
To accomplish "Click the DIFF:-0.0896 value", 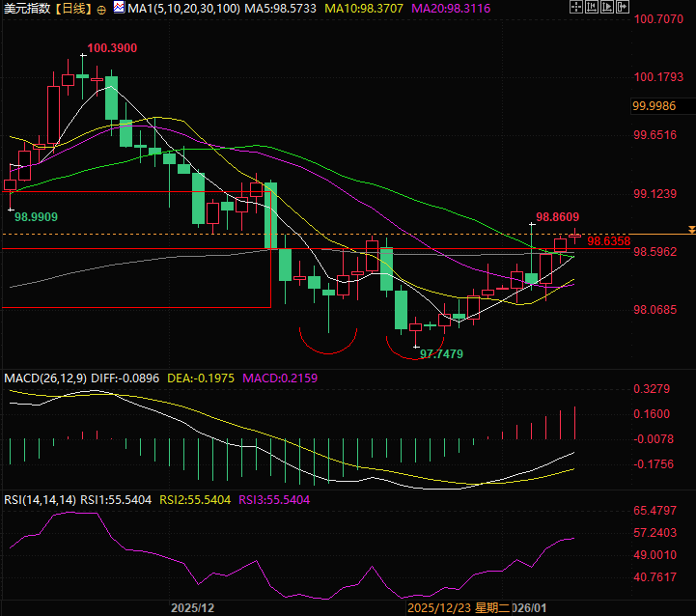I will pos(125,378).
